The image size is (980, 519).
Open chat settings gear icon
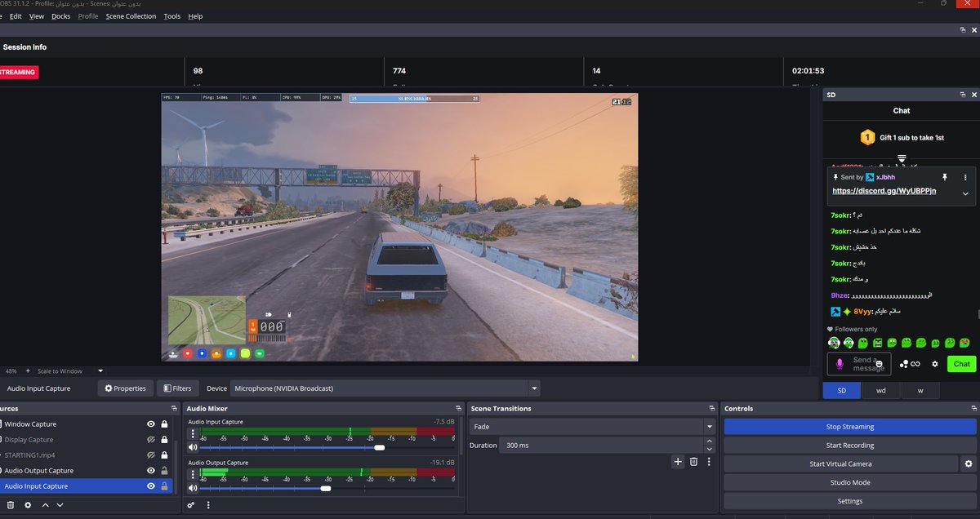pyautogui.click(x=935, y=364)
